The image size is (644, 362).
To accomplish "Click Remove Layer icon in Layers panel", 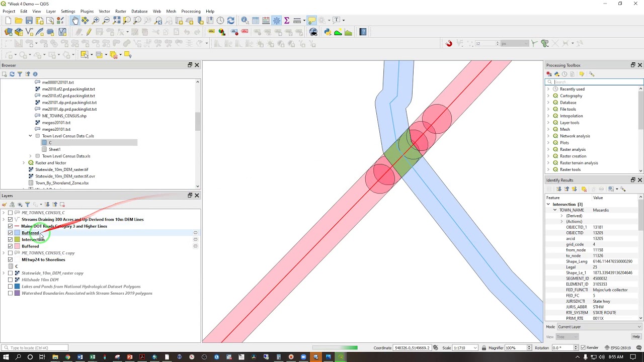I will tap(62, 205).
